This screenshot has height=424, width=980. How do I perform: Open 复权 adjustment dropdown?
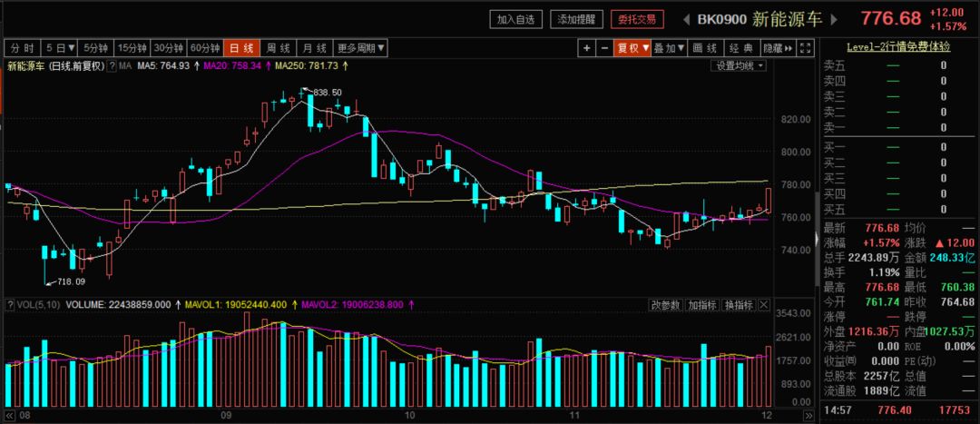point(632,48)
